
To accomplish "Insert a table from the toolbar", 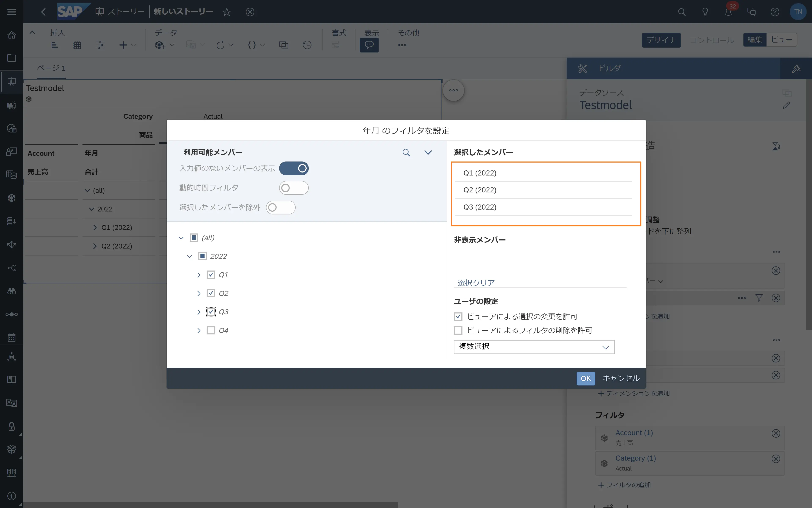I will (77, 45).
